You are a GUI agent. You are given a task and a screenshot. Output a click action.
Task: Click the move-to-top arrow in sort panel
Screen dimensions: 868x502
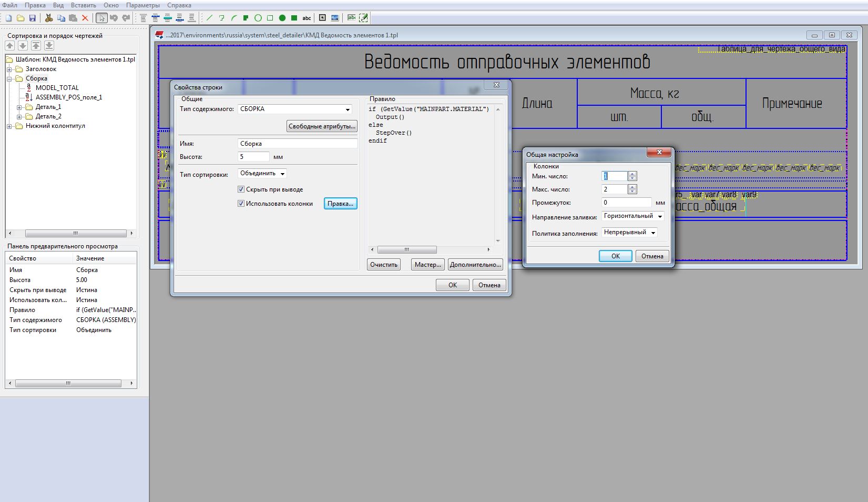point(36,46)
